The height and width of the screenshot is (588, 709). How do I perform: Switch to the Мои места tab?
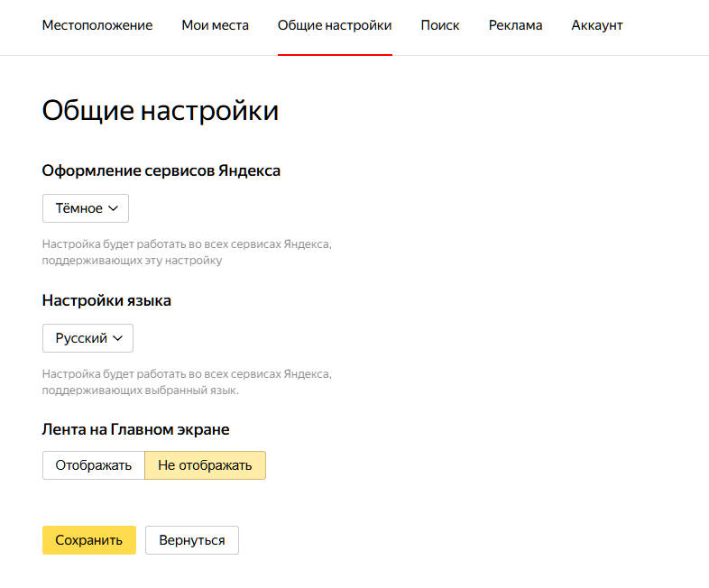click(215, 25)
